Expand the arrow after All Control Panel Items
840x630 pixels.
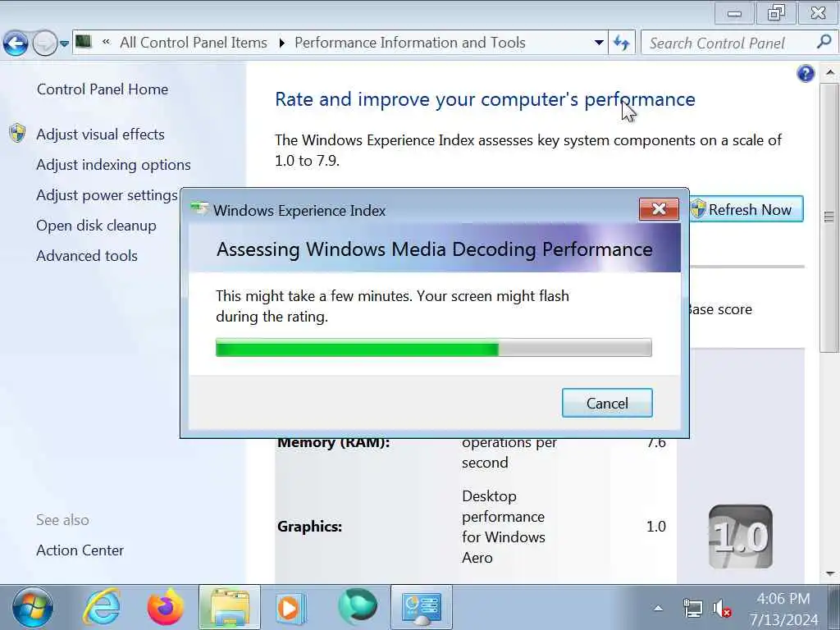point(281,43)
